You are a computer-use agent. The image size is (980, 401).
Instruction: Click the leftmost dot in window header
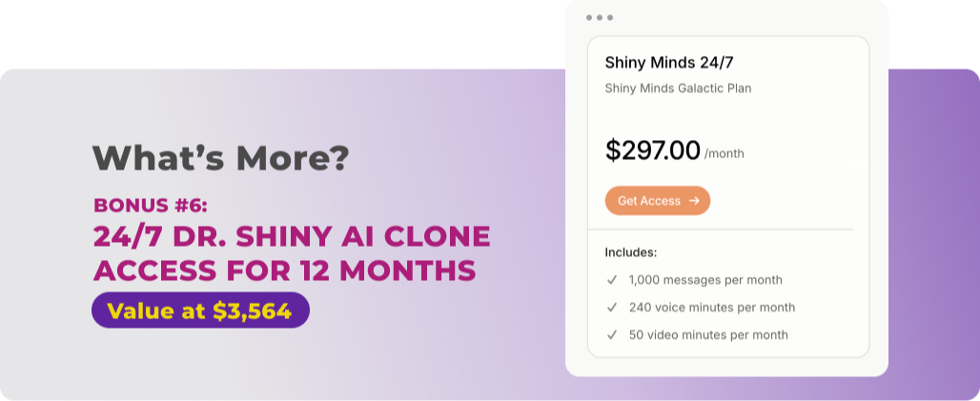589,17
